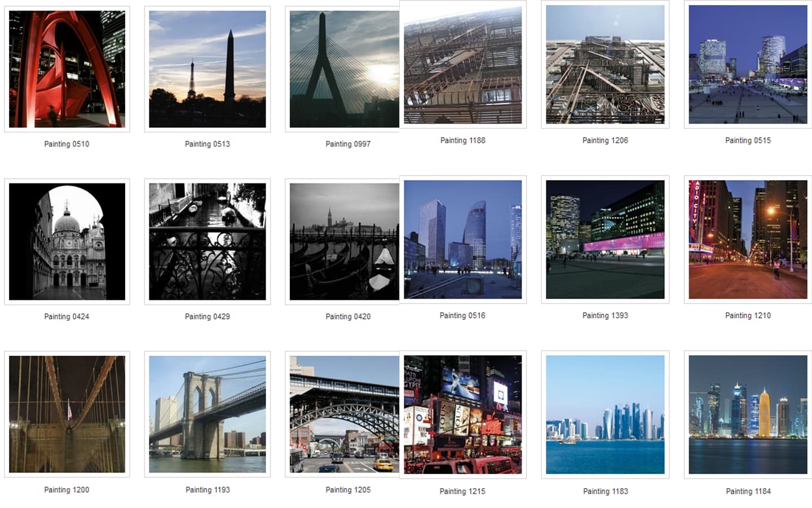Open the fire escape thumbnail Painting 1188
Image resolution: width=812 pixels, height=508 pixels.
pyautogui.click(x=462, y=65)
